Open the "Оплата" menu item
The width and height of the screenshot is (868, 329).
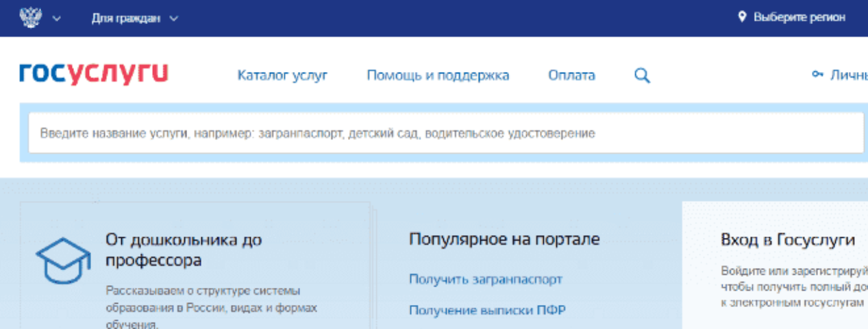click(571, 75)
